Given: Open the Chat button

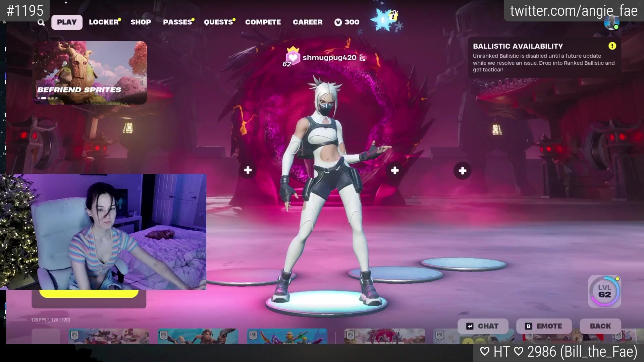Looking at the screenshot, I should coord(483,326).
